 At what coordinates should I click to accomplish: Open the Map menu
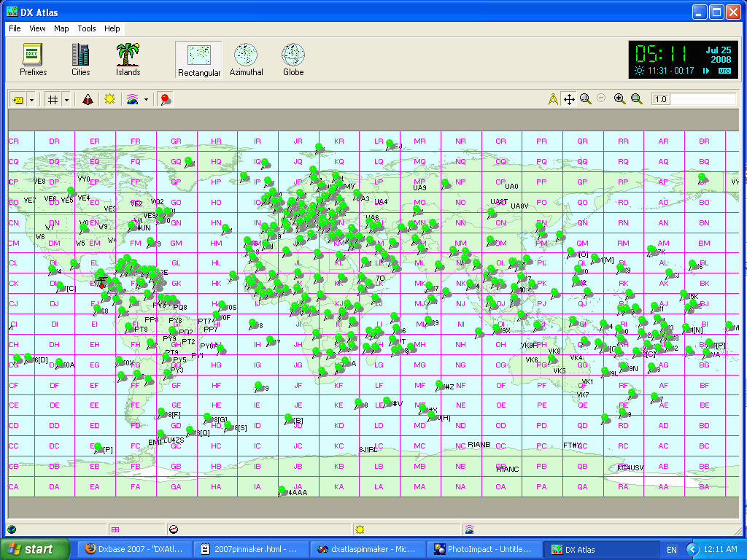pyautogui.click(x=61, y=28)
